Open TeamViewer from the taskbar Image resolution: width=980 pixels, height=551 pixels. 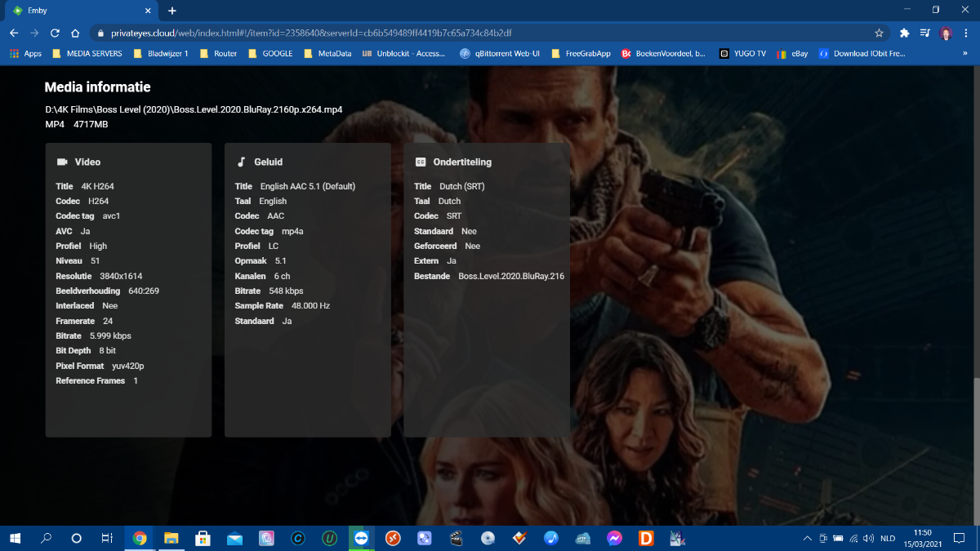(x=362, y=538)
